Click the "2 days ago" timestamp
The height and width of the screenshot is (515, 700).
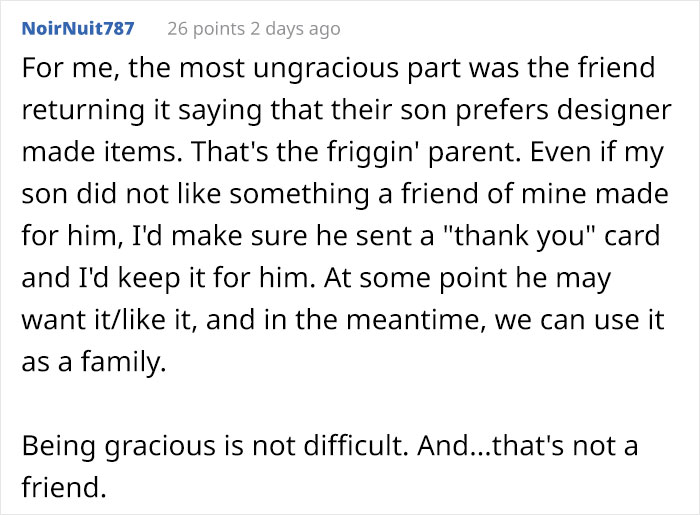(x=297, y=29)
